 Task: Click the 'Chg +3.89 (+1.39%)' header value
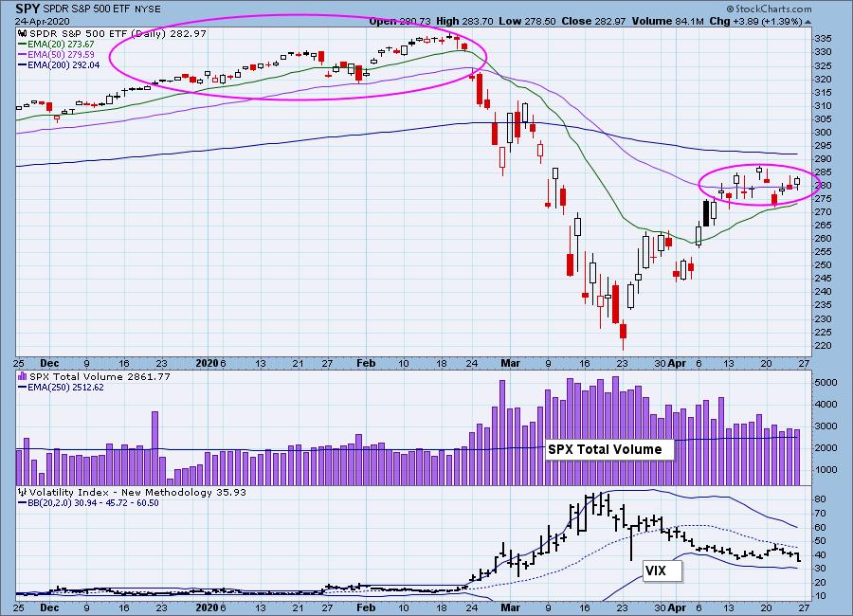pos(756,21)
